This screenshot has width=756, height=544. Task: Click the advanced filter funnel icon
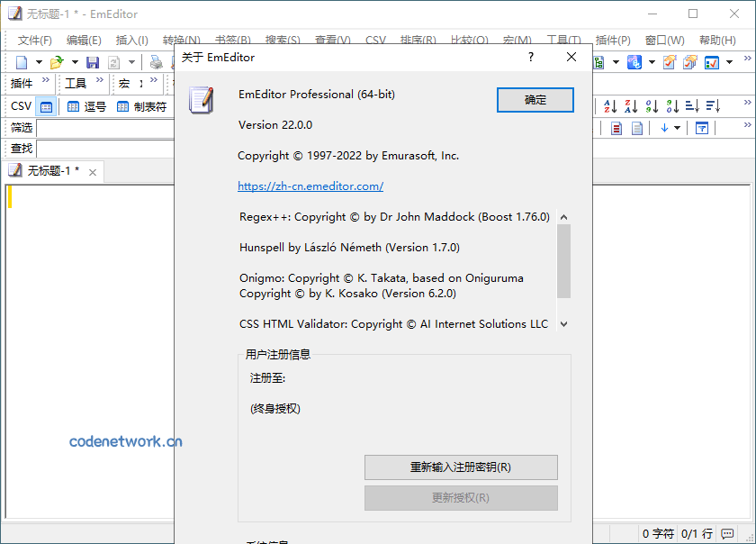point(701,128)
